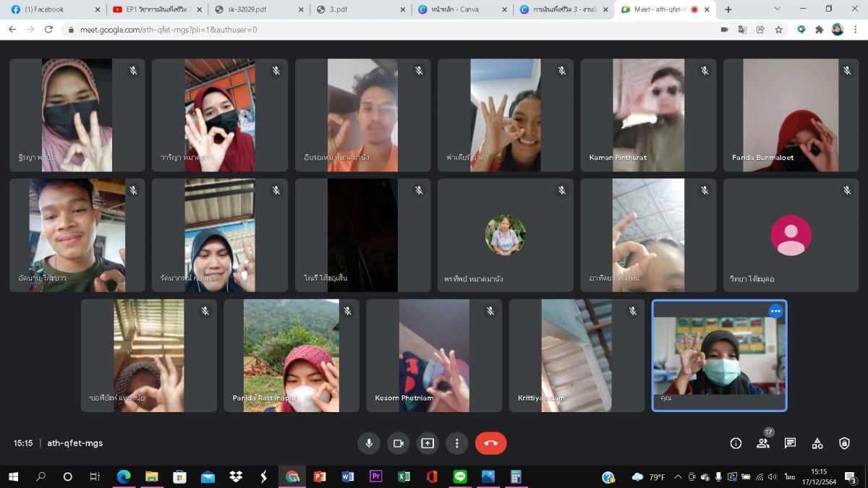The image size is (868, 488).
Task: Show the participants list with badge 17
Action: click(x=763, y=443)
